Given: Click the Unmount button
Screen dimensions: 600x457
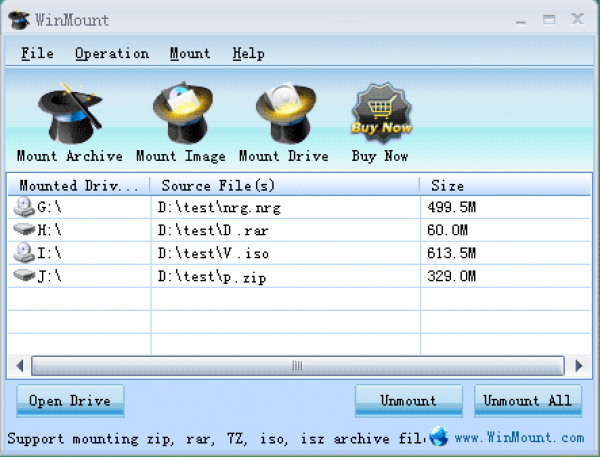Looking at the screenshot, I should 409,401.
